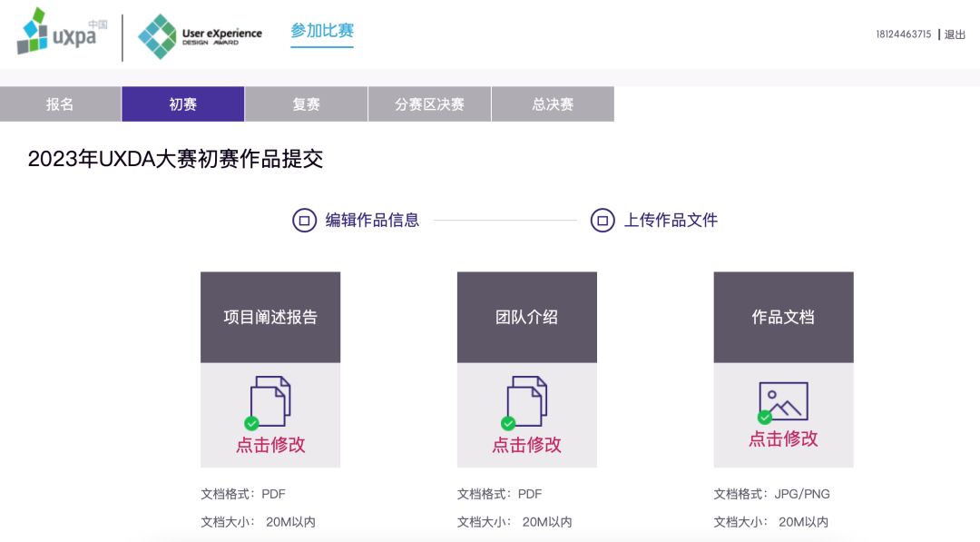Click the document icon under 团队介绍
This screenshot has width=980, height=542.
526,399
